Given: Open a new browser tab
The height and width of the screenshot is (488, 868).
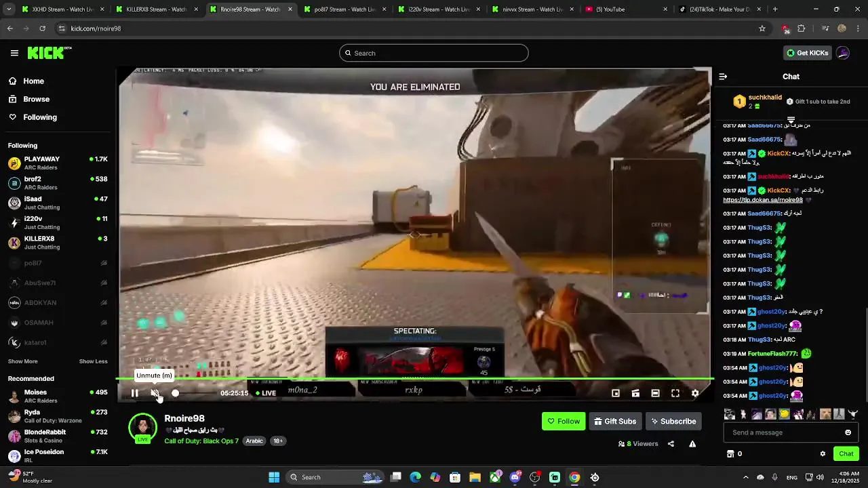Looking at the screenshot, I should point(775,9).
